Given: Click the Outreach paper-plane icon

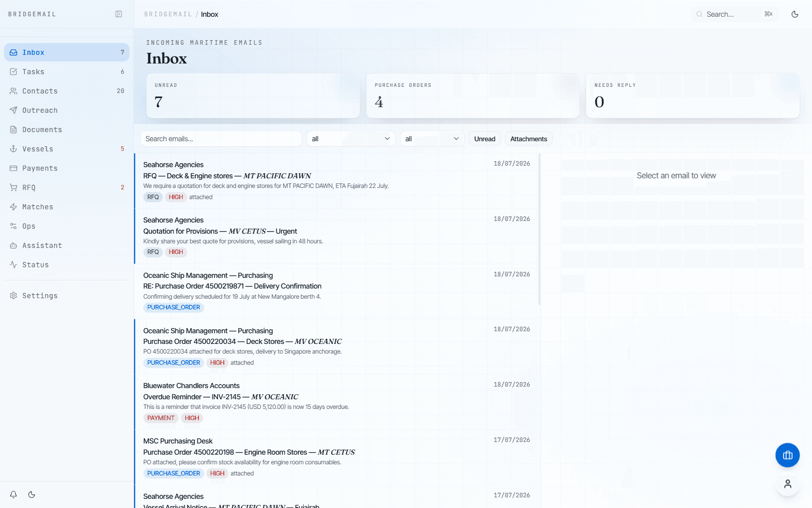Looking at the screenshot, I should (14, 110).
